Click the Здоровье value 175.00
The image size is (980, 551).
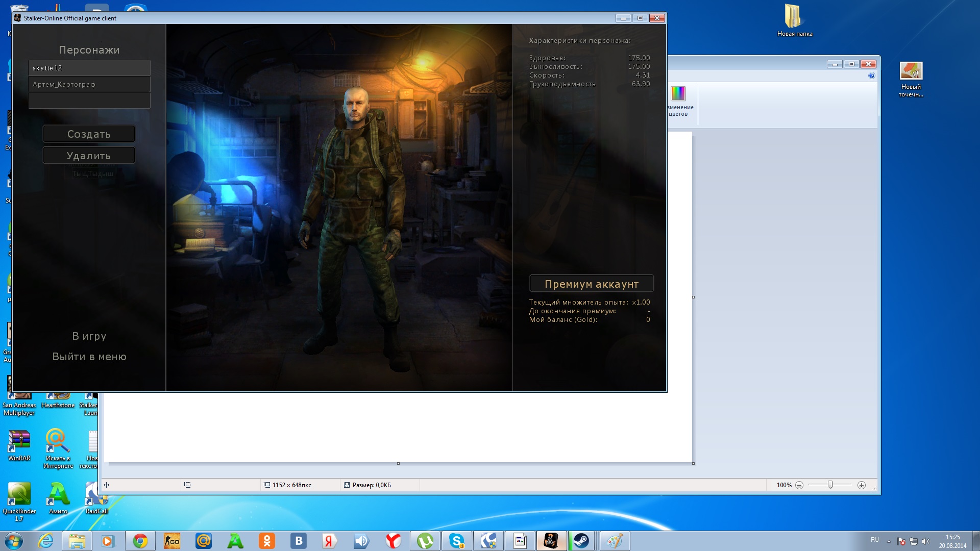[x=639, y=58]
